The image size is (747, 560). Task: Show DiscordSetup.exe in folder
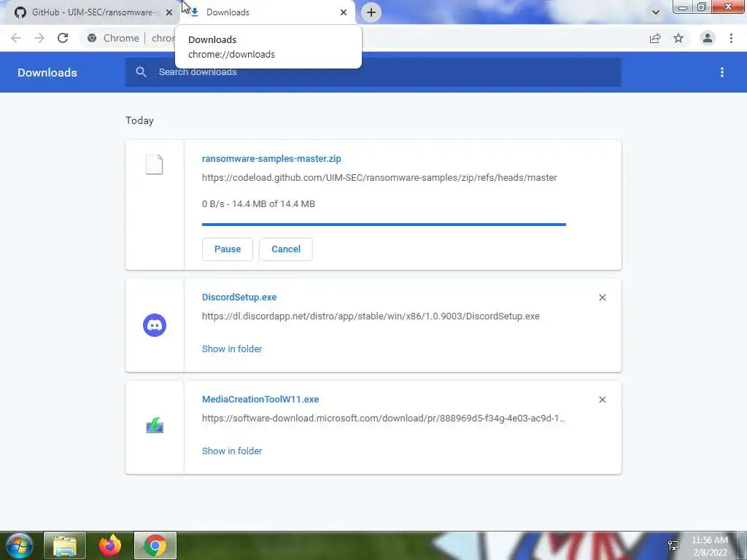click(x=232, y=349)
